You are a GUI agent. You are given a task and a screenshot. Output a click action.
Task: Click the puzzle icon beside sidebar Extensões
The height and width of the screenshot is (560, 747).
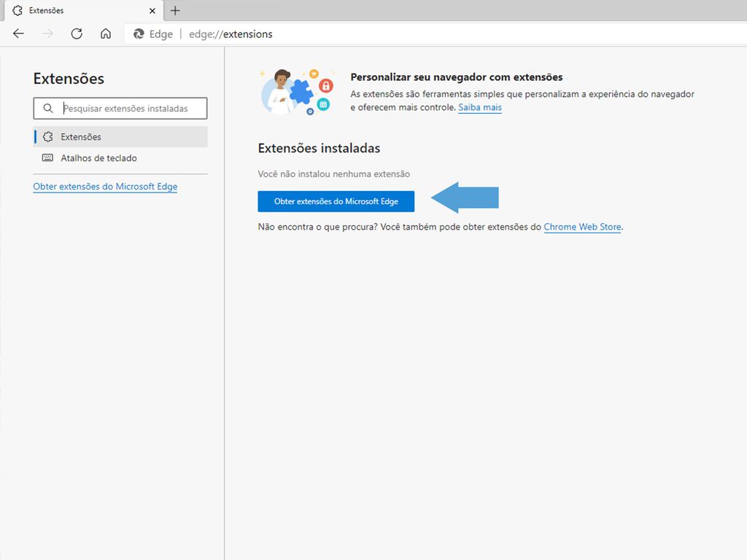[47, 136]
